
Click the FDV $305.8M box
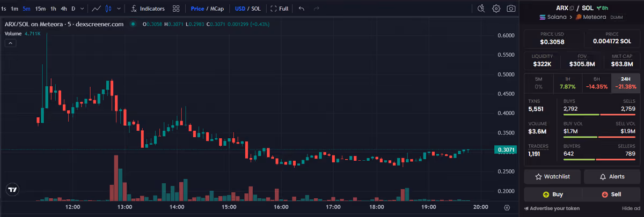(582, 61)
